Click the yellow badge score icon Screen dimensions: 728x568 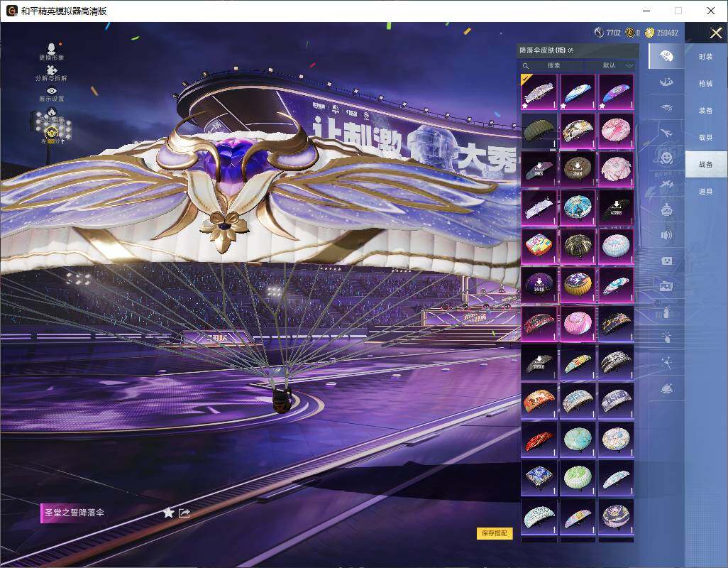pos(52,132)
